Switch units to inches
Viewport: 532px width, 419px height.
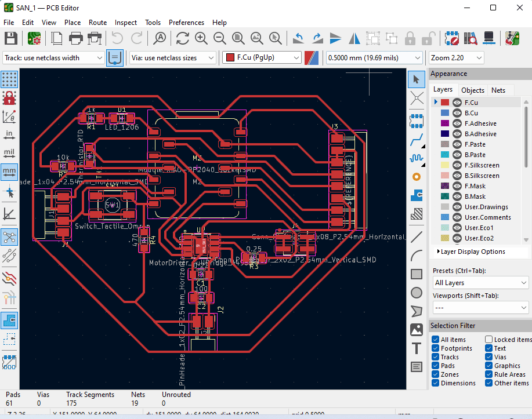9,135
